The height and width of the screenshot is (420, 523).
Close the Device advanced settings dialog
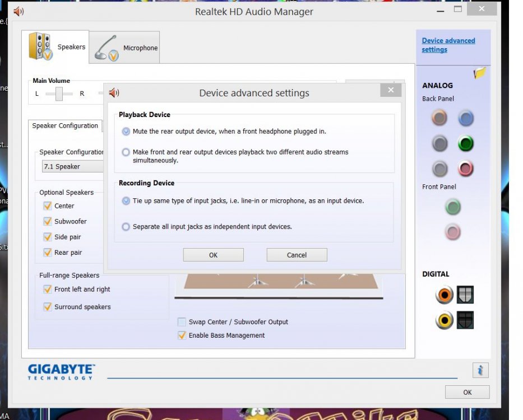[391, 90]
